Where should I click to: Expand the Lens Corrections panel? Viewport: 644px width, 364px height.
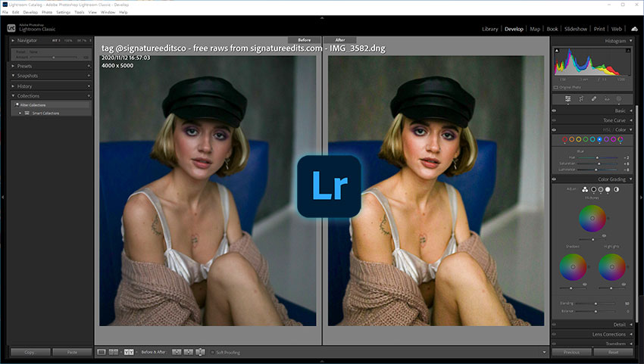tap(631, 334)
